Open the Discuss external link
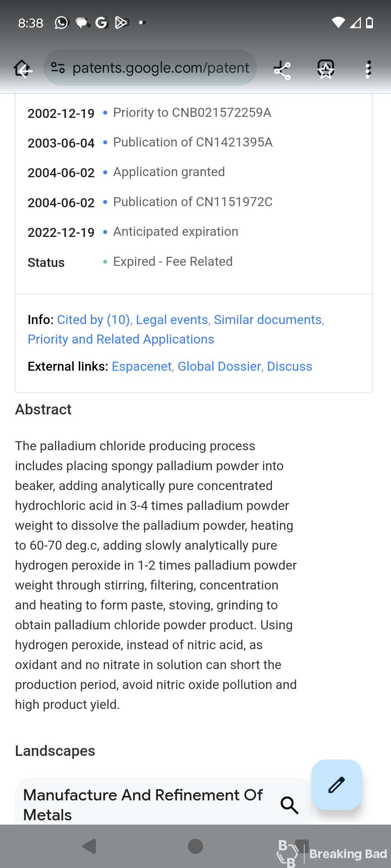 point(290,366)
